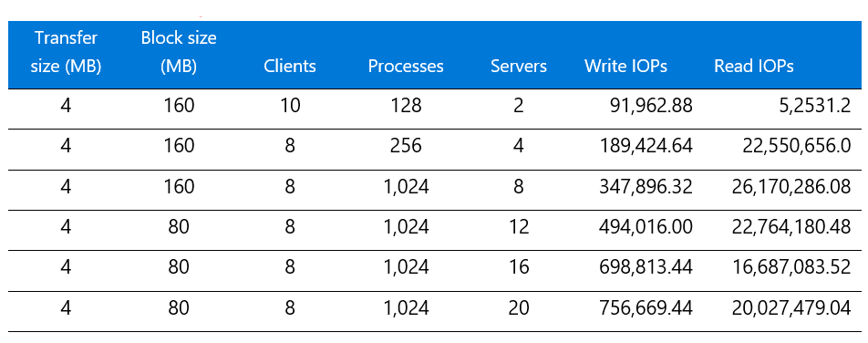Select the Clients value 10
The width and height of the screenshot is (868, 343).
tap(290, 105)
